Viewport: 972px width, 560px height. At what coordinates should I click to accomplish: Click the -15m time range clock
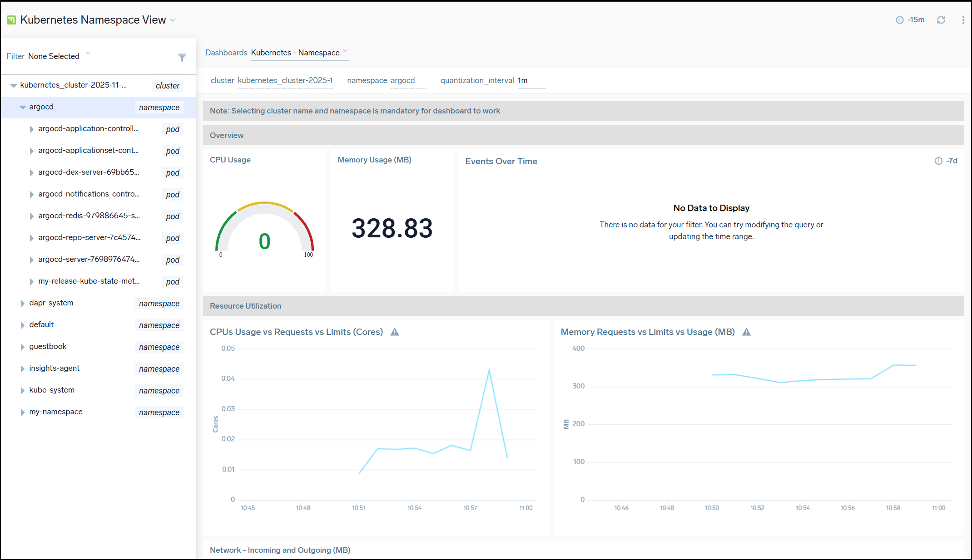pos(910,20)
